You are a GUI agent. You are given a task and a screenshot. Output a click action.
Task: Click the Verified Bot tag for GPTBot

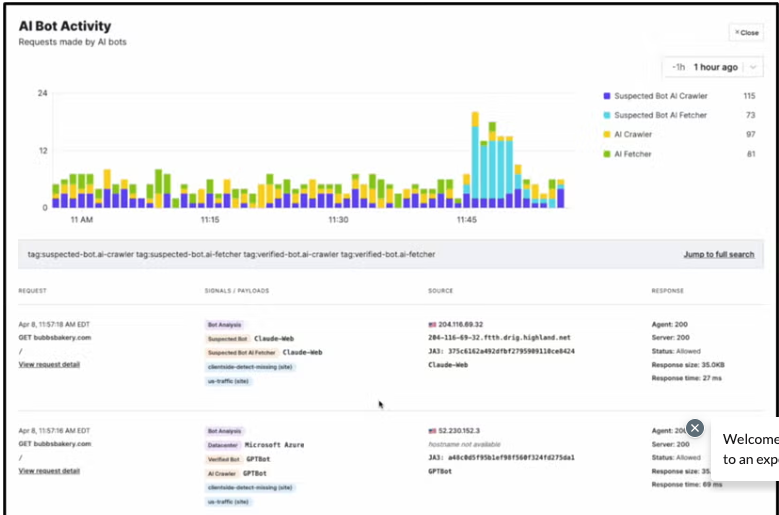[x=224, y=459]
